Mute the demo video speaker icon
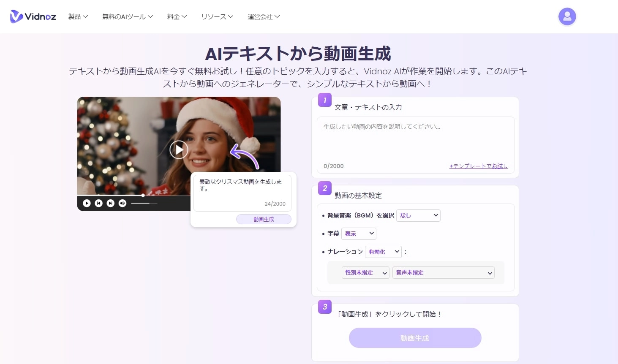 [x=123, y=203]
